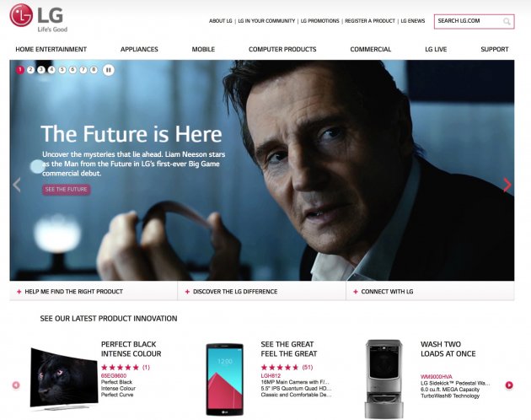Jump to slide indicator number 8
This screenshot has width=531, height=420.
[x=94, y=69]
